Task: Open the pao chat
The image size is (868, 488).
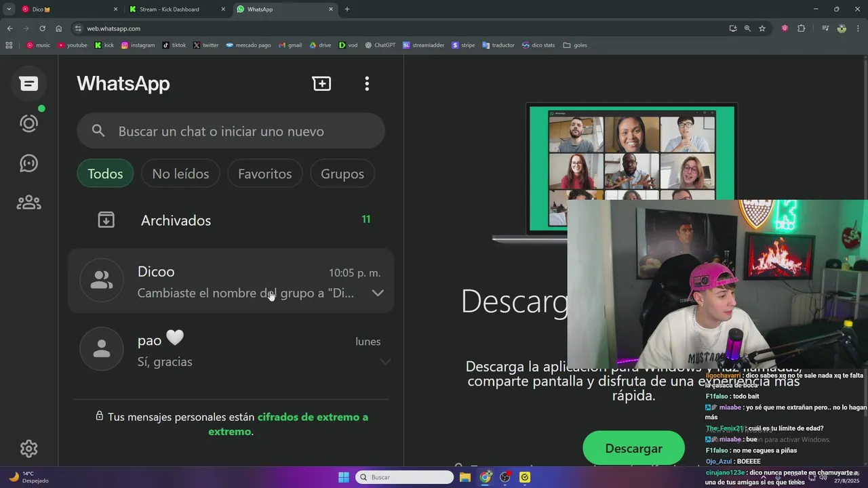Action: click(x=231, y=350)
